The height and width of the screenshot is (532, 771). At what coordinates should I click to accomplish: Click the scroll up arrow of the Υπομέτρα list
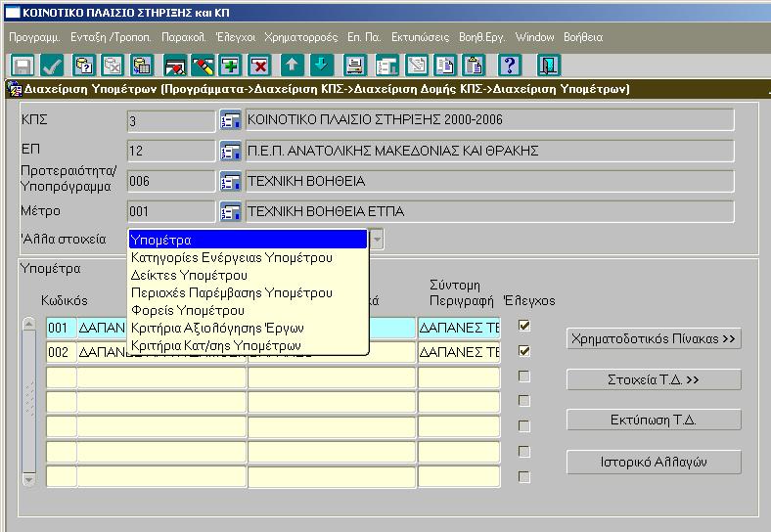(29, 325)
